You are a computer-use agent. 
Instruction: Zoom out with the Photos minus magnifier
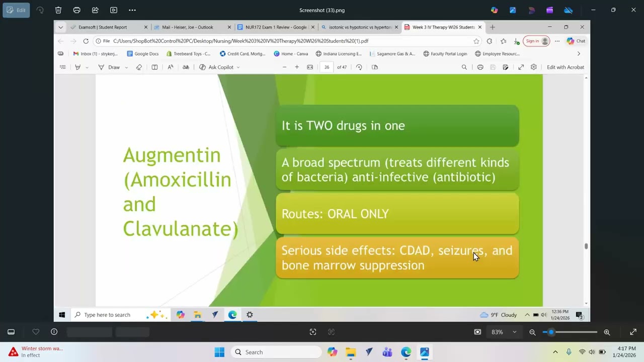(x=532, y=332)
